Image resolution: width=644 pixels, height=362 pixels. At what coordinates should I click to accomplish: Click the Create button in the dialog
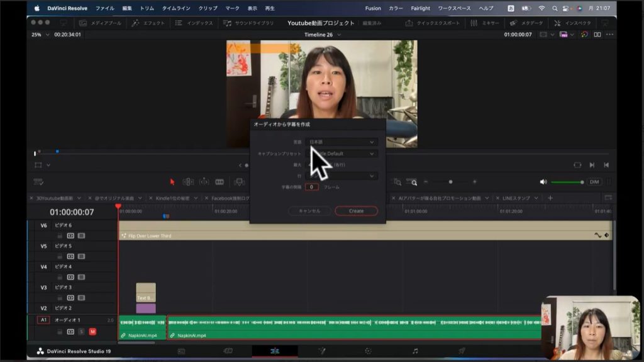point(356,211)
